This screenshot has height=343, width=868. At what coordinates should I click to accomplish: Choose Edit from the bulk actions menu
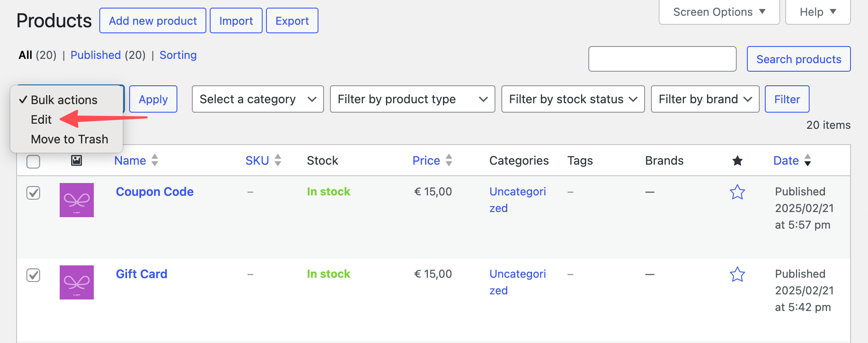point(41,119)
